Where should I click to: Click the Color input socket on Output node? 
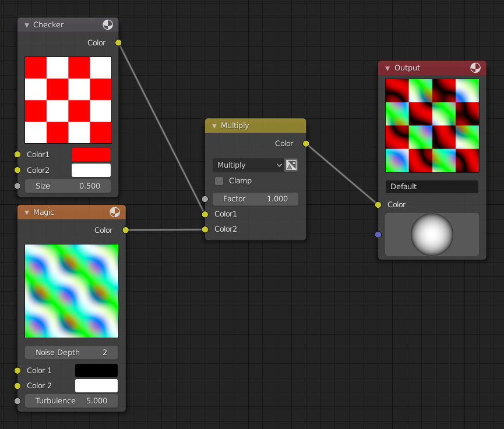(378, 205)
